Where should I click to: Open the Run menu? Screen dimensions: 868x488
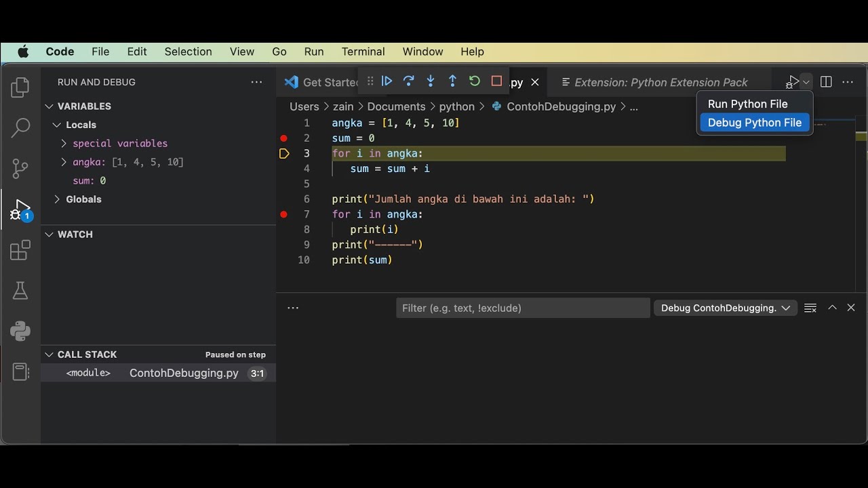pyautogui.click(x=314, y=52)
